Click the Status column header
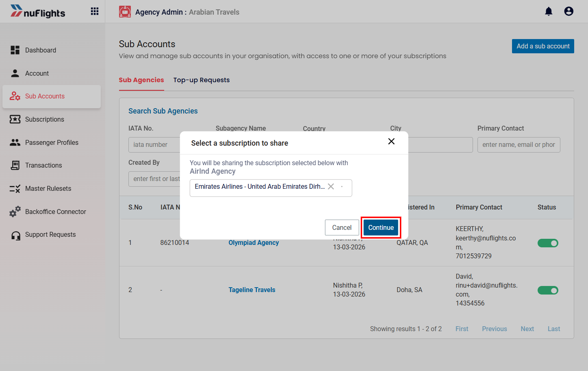The width and height of the screenshot is (588, 371). [x=547, y=207]
